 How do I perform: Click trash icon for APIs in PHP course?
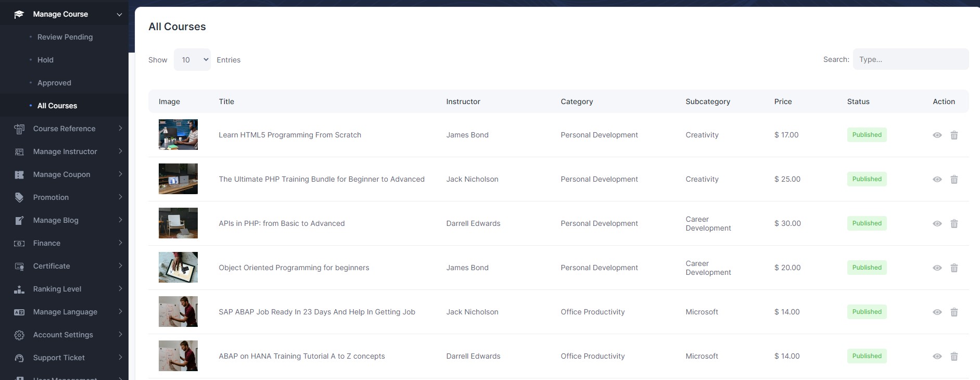pos(954,224)
